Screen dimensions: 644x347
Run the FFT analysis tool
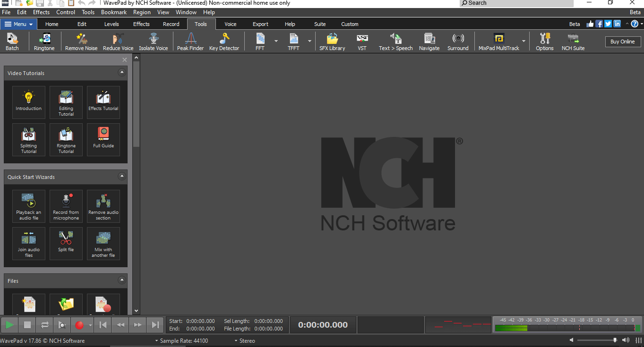(x=260, y=42)
